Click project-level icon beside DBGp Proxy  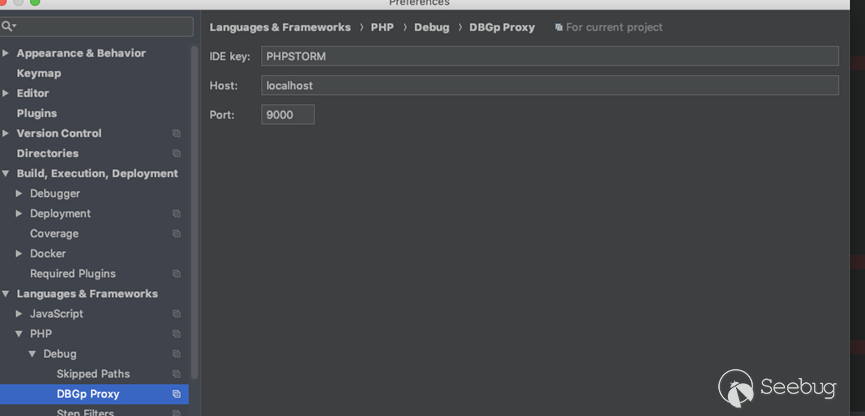click(x=177, y=394)
